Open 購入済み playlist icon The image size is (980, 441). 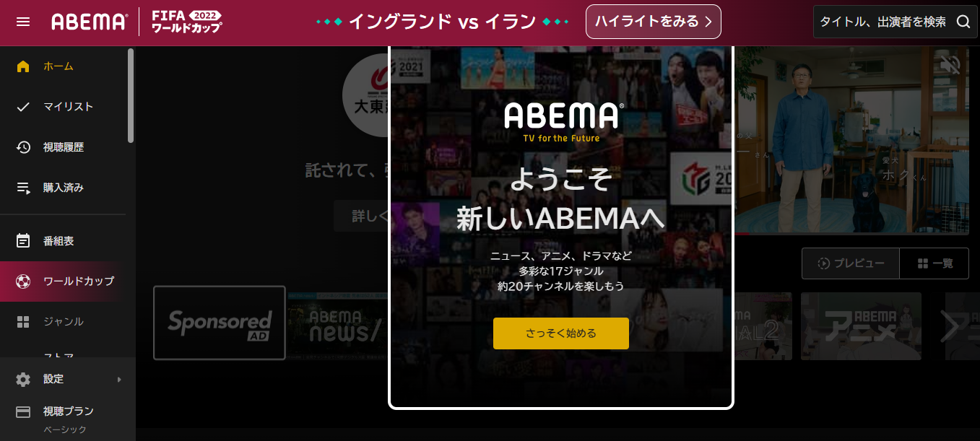click(x=23, y=188)
